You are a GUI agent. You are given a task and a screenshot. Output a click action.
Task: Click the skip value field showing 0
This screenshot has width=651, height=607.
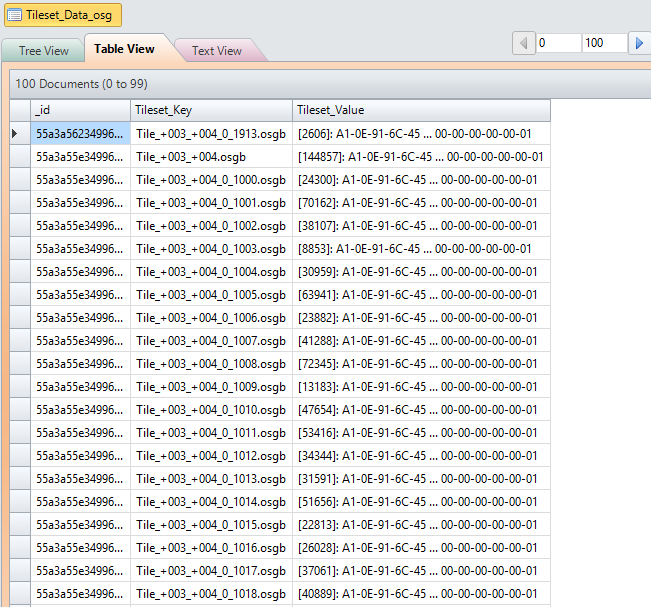coord(558,43)
